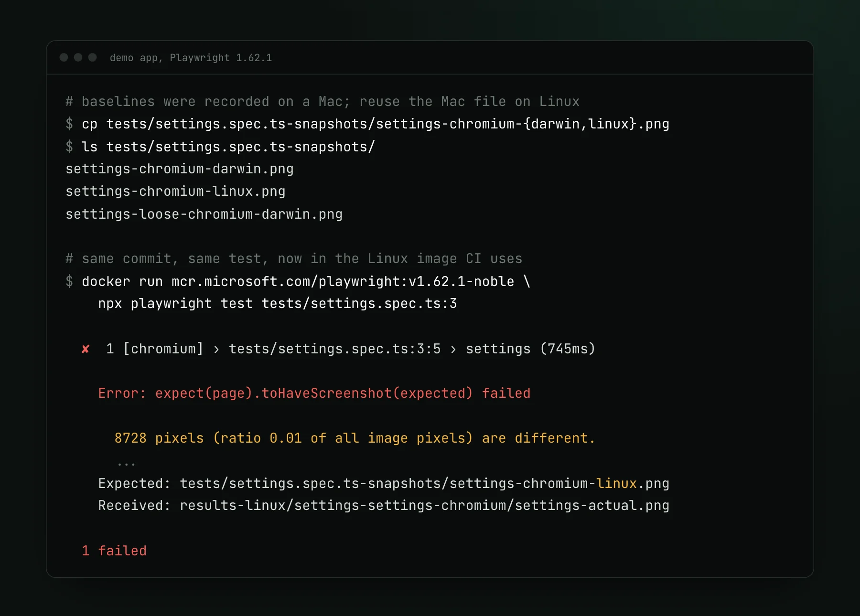Click the comment about baselines recorded on Mac
860x616 pixels.
(x=322, y=102)
